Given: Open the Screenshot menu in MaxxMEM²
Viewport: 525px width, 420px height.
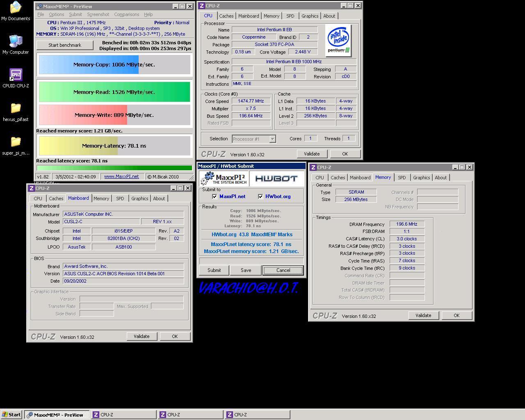Looking at the screenshot, I should (98, 14).
